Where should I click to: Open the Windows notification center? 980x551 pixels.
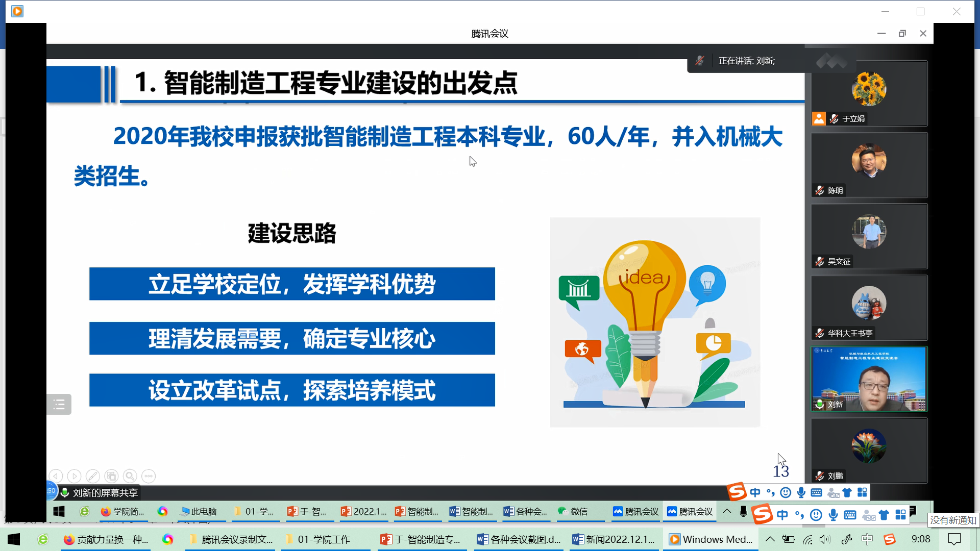click(x=954, y=539)
